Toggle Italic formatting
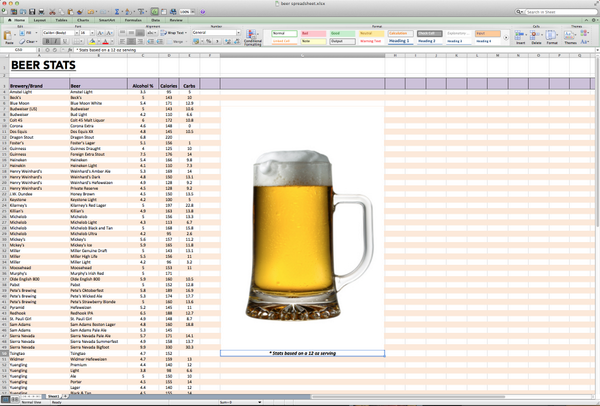Image resolution: width=600 pixels, height=406 pixels. click(x=56, y=41)
